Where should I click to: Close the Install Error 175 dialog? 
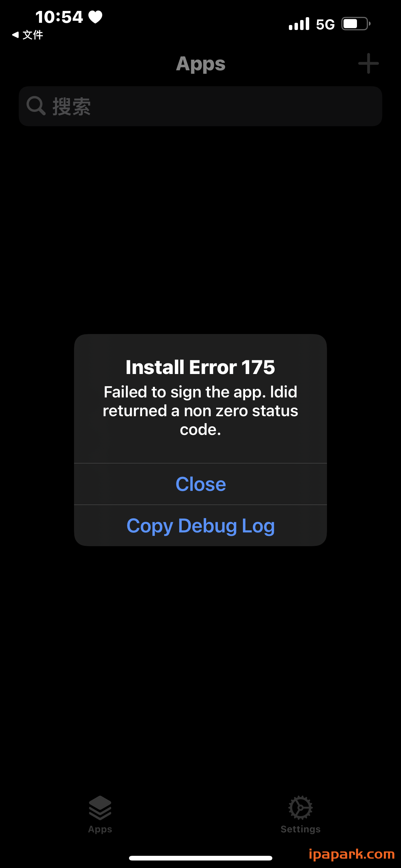(x=200, y=484)
